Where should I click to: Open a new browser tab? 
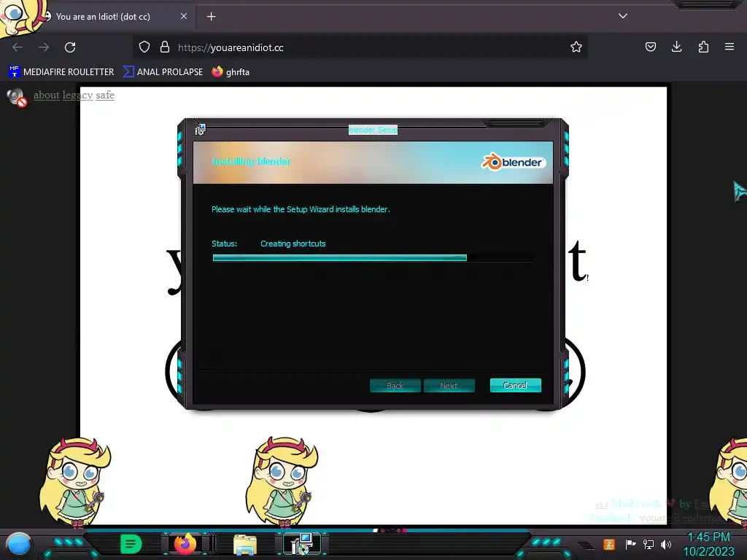click(x=211, y=17)
